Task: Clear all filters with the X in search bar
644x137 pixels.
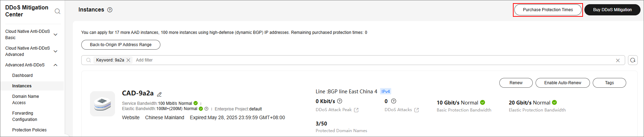Action: click(x=618, y=60)
